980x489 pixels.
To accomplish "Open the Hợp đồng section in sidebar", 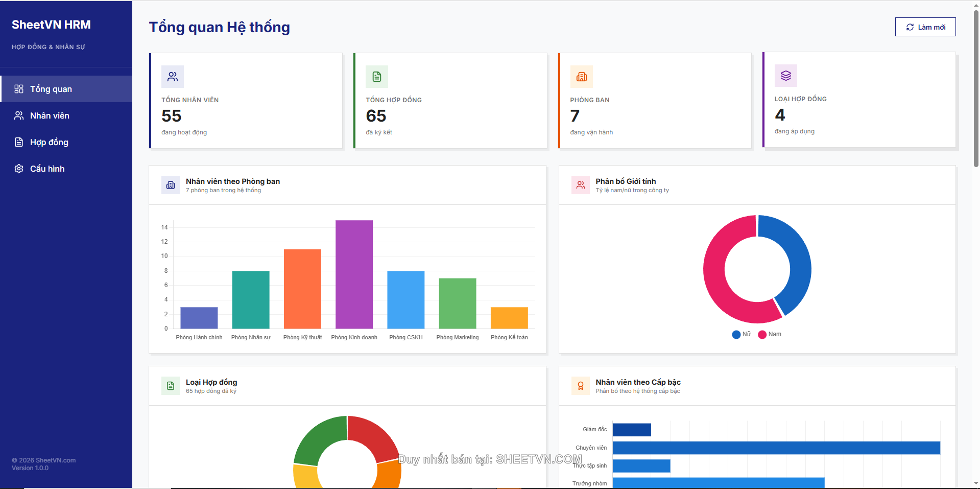I will pos(49,142).
